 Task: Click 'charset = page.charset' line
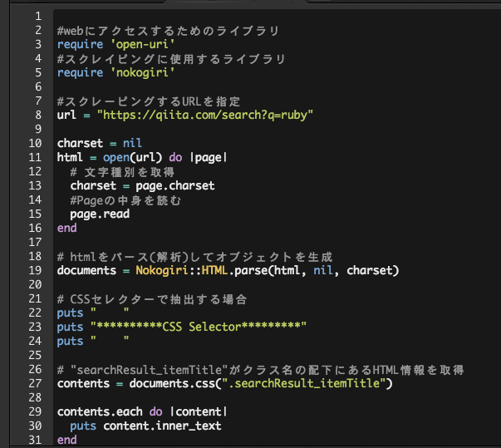(143, 185)
